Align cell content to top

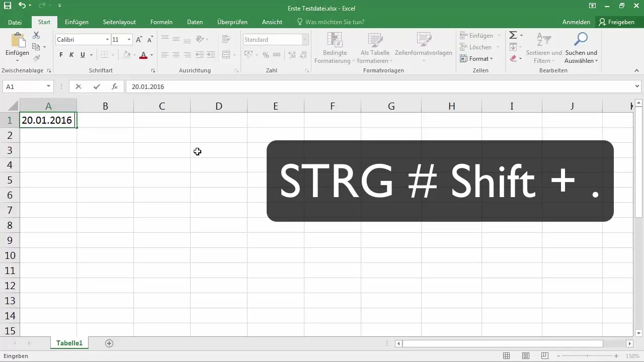(165, 39)
